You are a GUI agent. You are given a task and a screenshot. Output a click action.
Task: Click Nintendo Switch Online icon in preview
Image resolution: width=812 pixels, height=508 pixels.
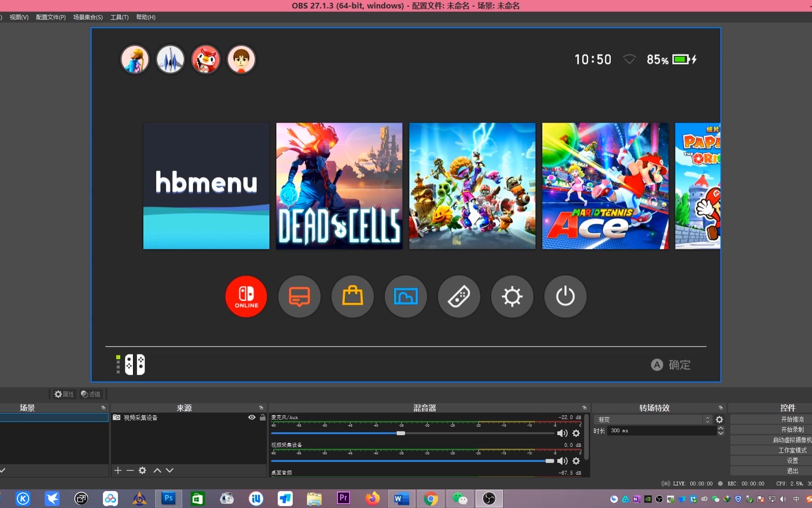point(246,296)
